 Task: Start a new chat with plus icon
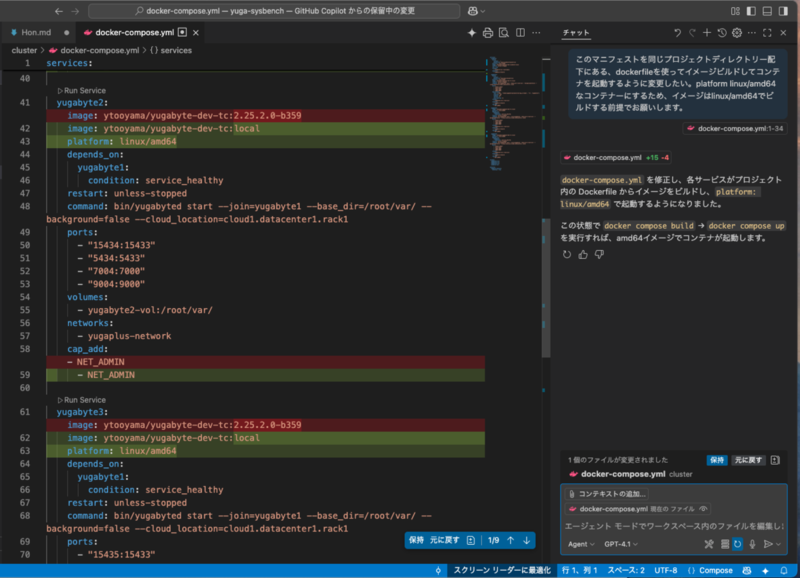click(707, 33)
